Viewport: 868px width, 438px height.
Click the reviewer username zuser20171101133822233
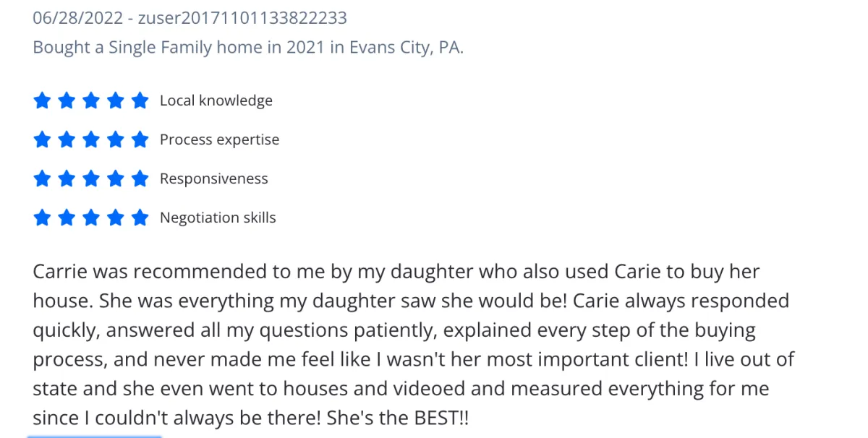point(242,17)
